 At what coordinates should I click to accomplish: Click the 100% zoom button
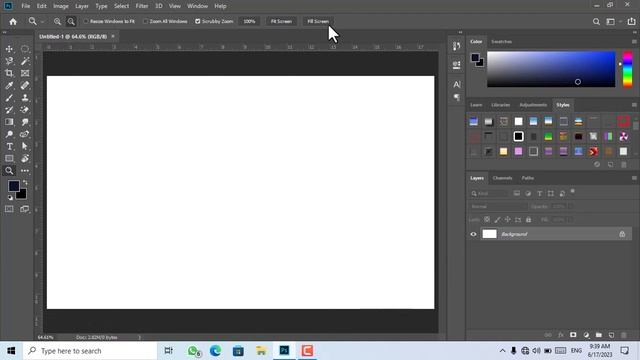pos(249,21)
